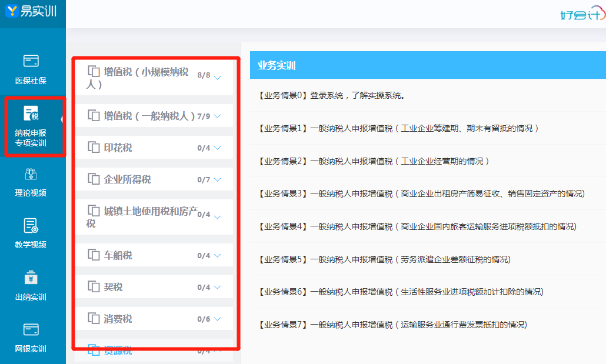Click copy icon beside 印花税

pyautogui.click(x=94, y=147)
